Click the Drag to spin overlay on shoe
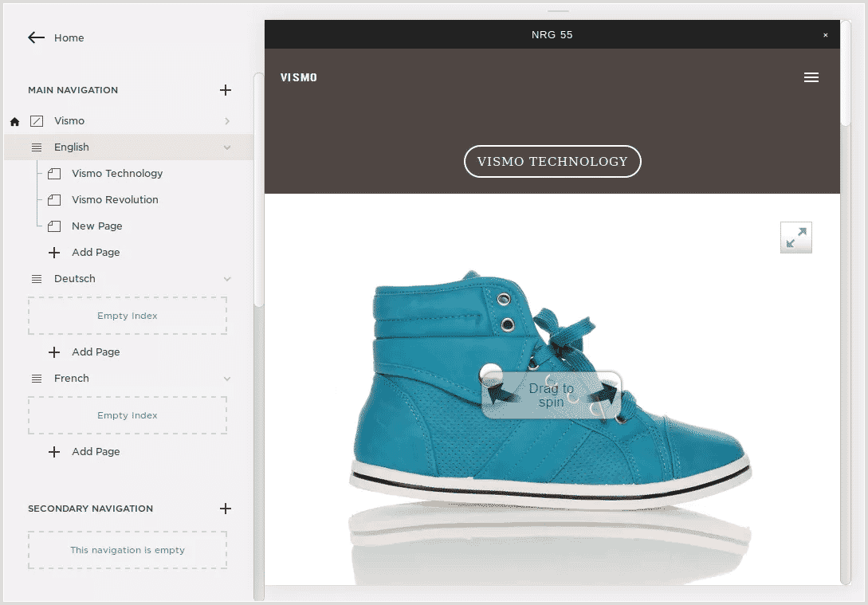 (551, 395)
